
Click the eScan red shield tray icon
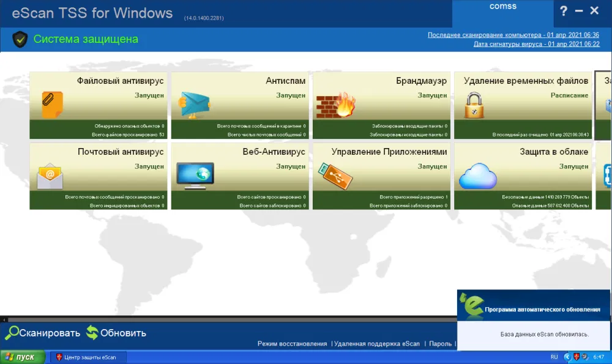point(576,357)
